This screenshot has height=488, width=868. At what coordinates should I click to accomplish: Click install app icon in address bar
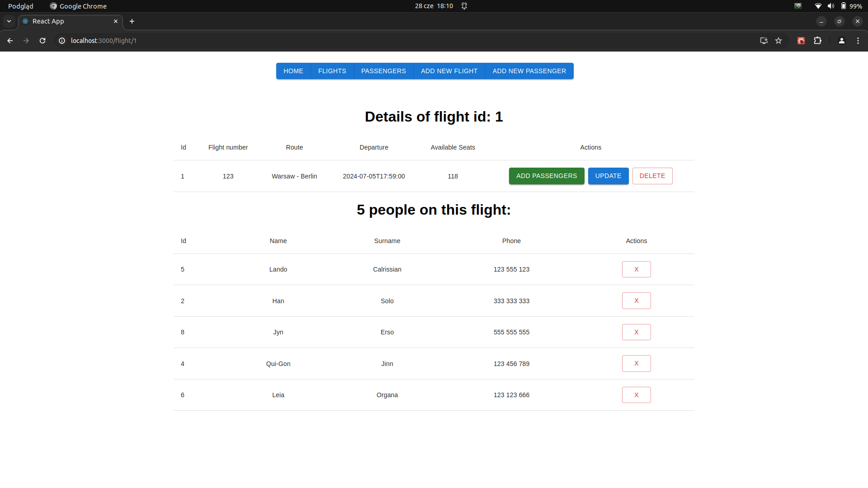pyautogui.click(x=764, y=41)
